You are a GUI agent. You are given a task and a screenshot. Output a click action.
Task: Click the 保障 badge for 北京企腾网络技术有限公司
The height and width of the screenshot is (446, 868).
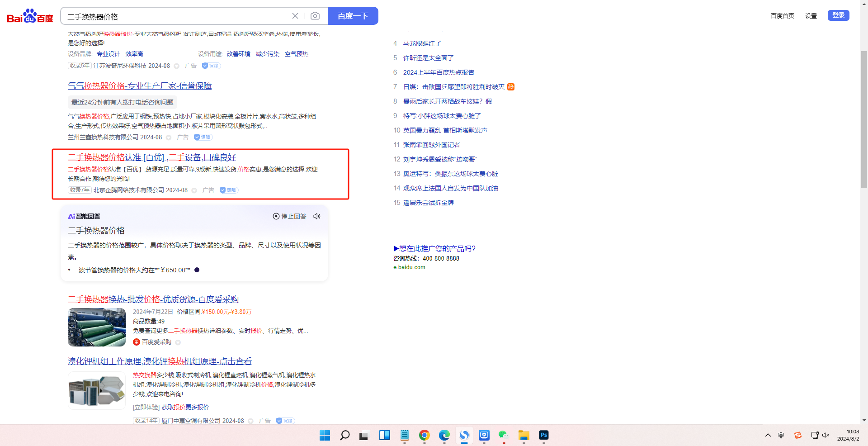229,190
